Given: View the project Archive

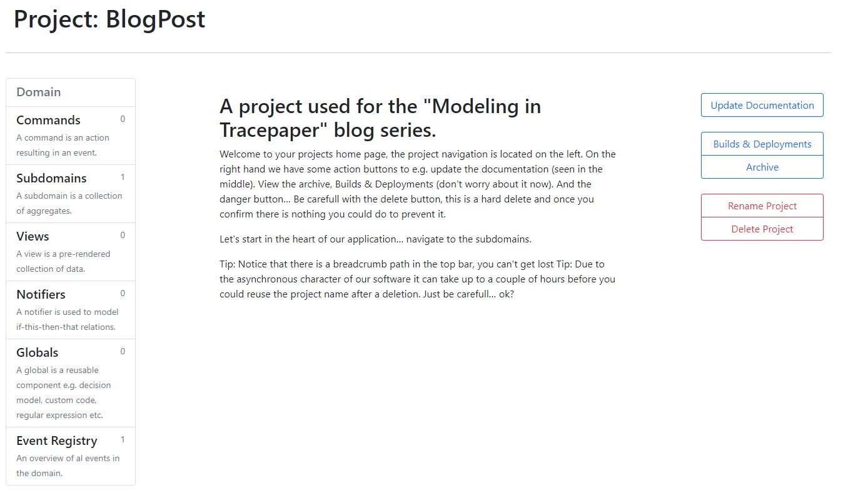Looking at the screenshot, I should point(762,167).
